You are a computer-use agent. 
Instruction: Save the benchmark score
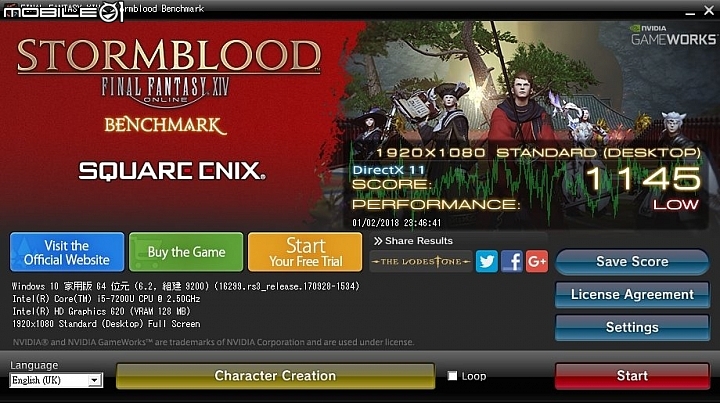pyautogui.click(x=632, y=262)
